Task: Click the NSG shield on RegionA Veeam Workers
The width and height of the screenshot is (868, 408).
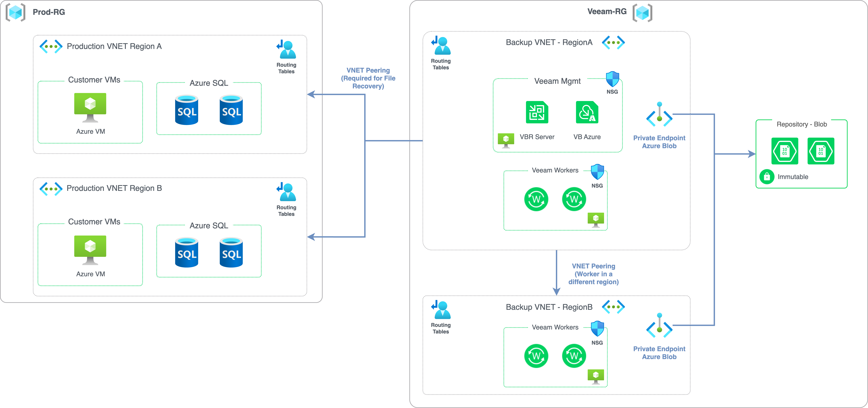Action: tap(597, 172)
